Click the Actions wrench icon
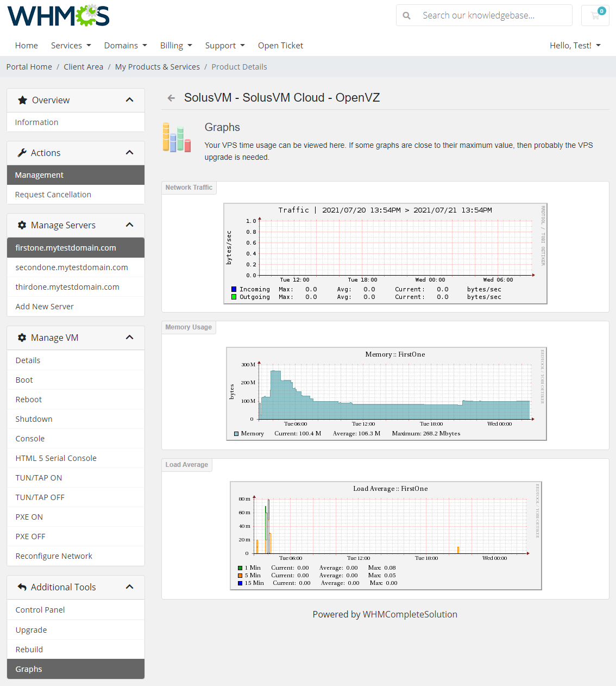This screenshot has height=686, width=616. [22, 153]
